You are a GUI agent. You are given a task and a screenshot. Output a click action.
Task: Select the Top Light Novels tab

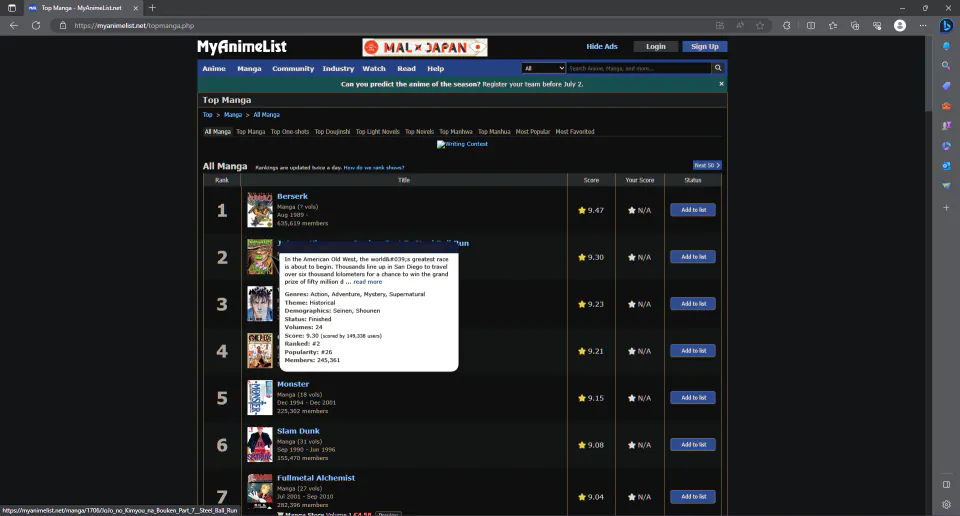(x=377, y=132)
